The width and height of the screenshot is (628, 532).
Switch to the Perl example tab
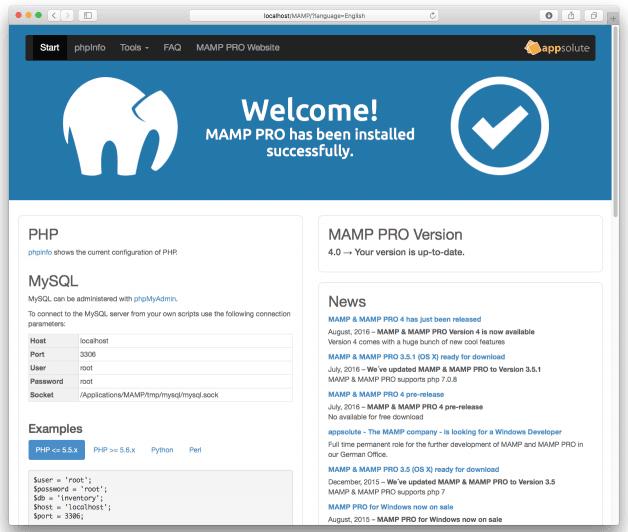195,450
